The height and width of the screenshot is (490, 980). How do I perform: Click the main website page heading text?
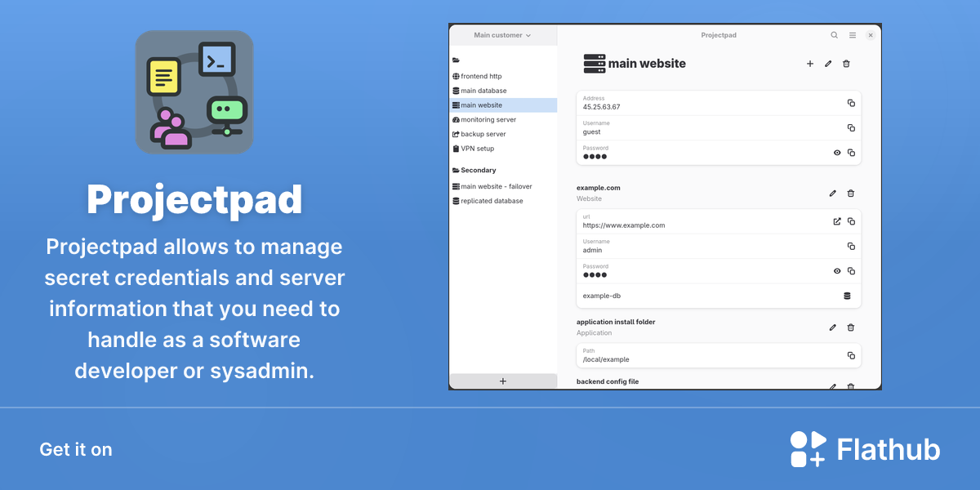coord(647,64)
